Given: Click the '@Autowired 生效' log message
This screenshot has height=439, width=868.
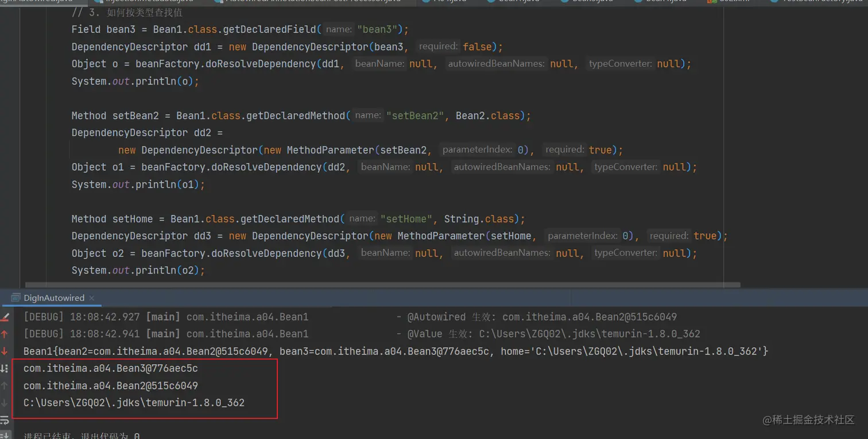Looking at the screenshot, I should click(x=542, y=317).
